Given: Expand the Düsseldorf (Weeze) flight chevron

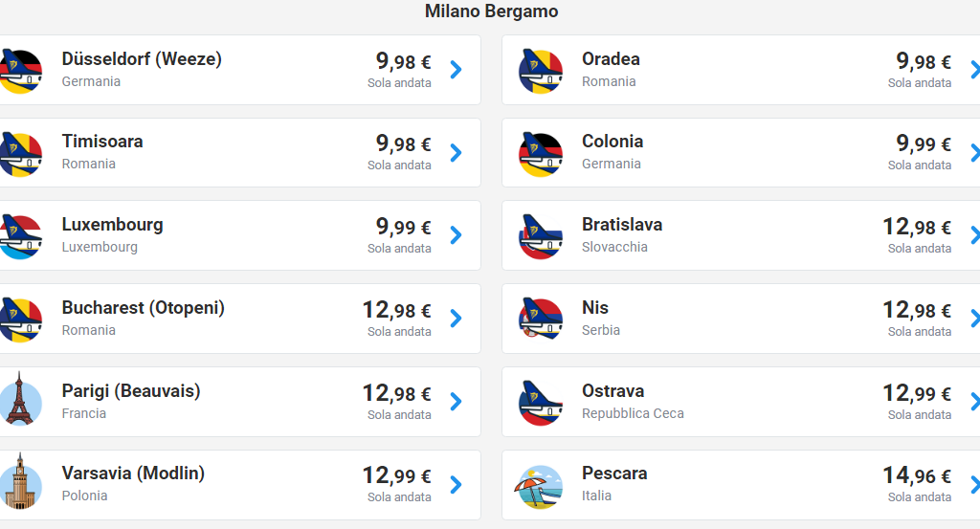Looking at the screenshot, I should tap(457, 70).
